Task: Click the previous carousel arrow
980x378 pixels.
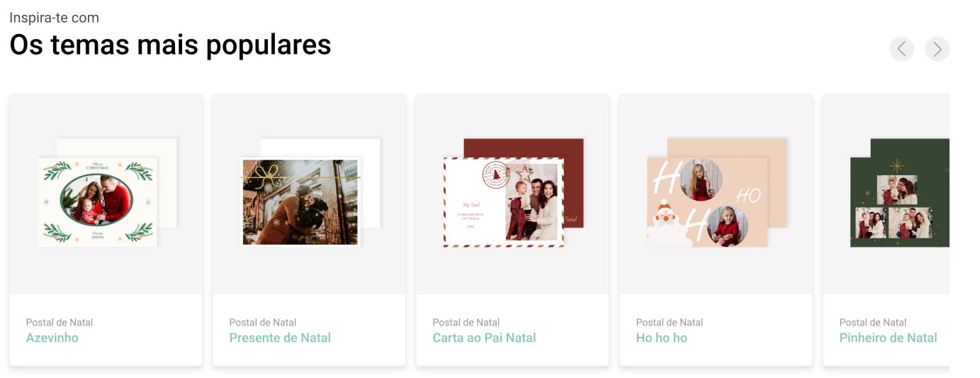Action: coord(901,49)
